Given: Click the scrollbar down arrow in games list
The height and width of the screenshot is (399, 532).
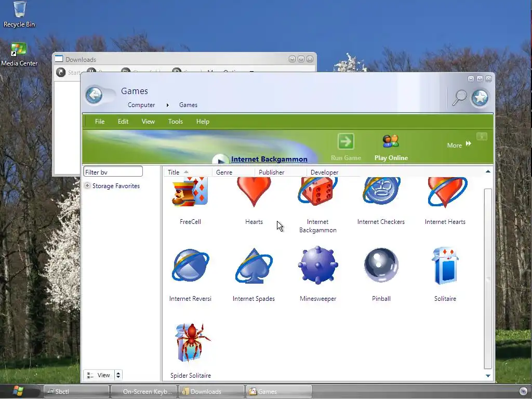Looking at the screenshot, I should pyautogui.click(x=488, y=376).
